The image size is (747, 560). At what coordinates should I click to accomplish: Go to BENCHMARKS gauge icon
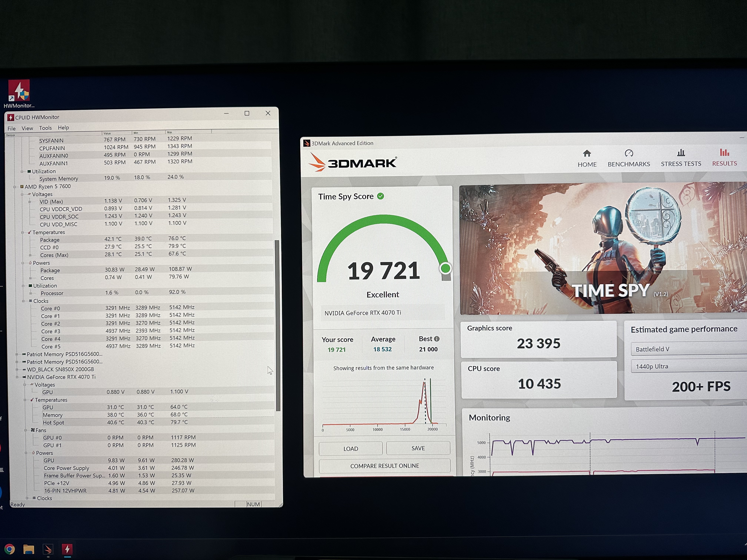(628, 153)
